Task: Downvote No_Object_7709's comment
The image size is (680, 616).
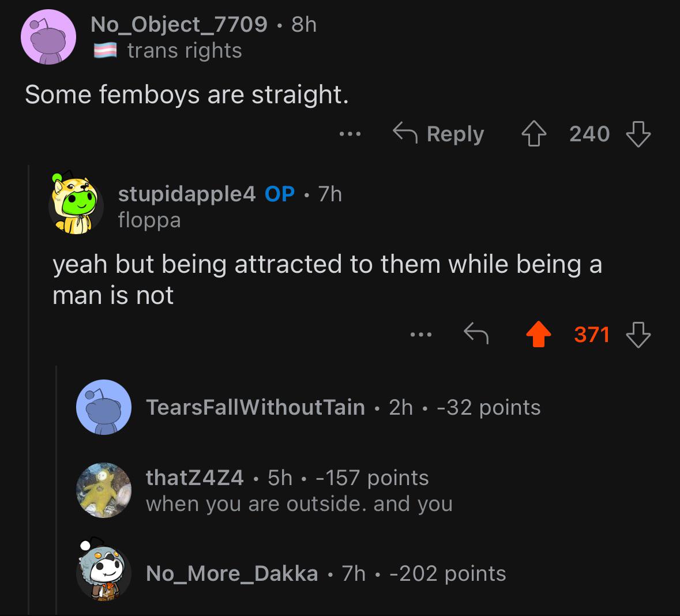Action: coord(638,134)
